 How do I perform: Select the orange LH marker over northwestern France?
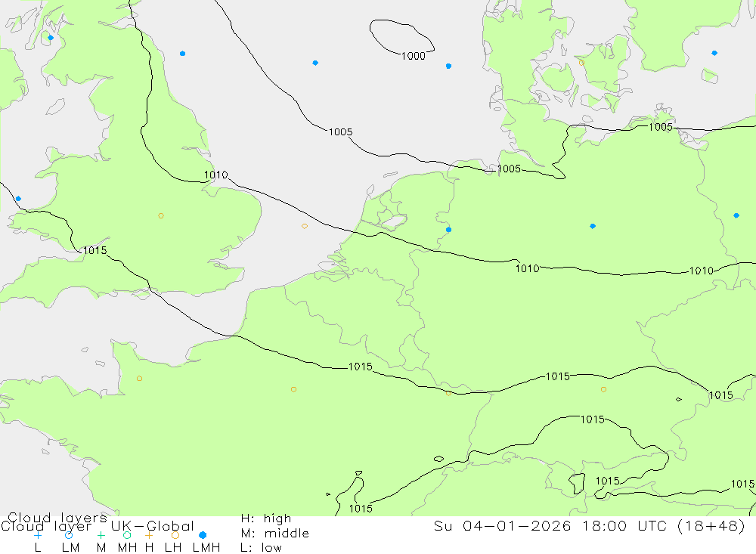click(x=139, y=379)
